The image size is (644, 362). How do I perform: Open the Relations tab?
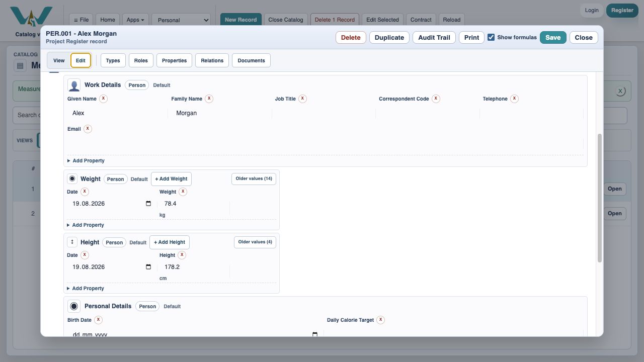tap(212, 60)
